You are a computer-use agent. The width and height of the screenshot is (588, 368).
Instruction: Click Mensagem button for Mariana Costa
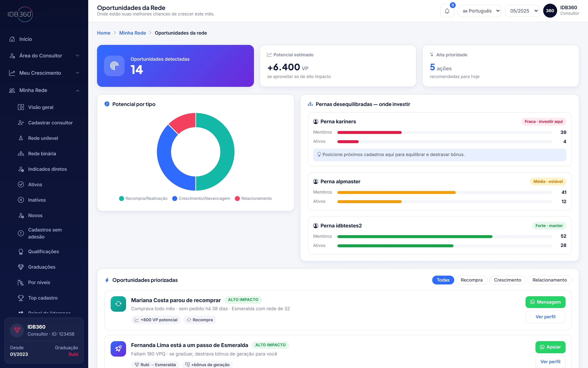545,302
